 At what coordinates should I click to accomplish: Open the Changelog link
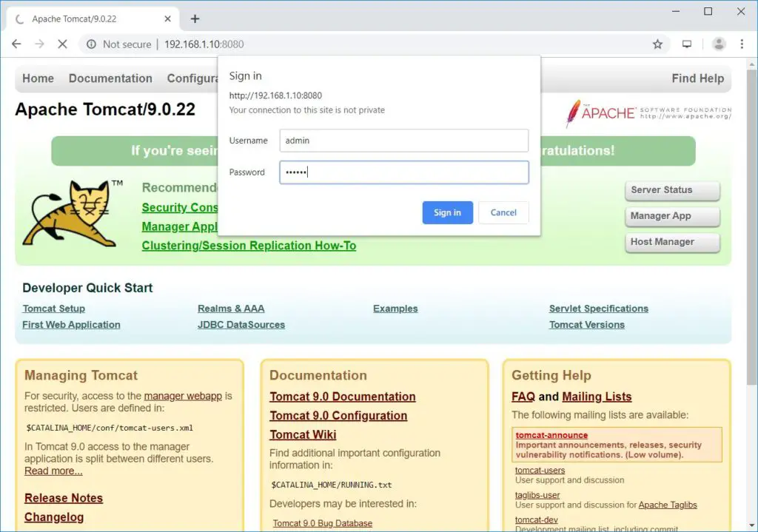click(54, 517)
